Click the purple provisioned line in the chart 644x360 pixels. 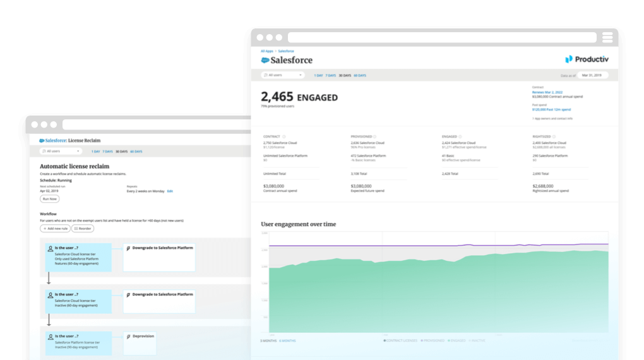tap(438, 246)
